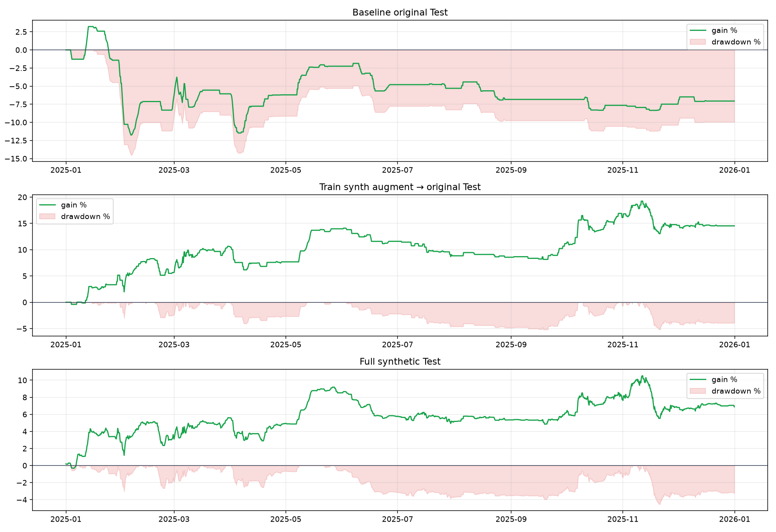
Task: Select the "−5" y-axis tick on Train synth chart
Action: [22, 329]
